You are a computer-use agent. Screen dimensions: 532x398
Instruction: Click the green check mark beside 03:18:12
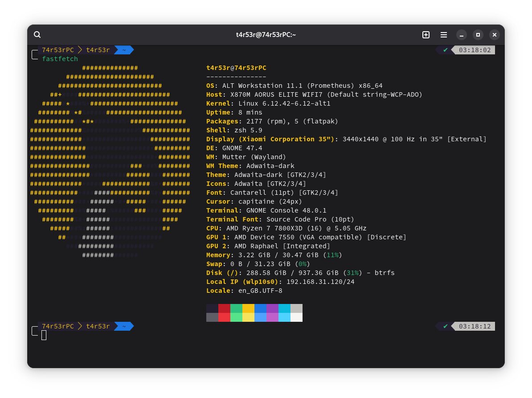point(445,326)
